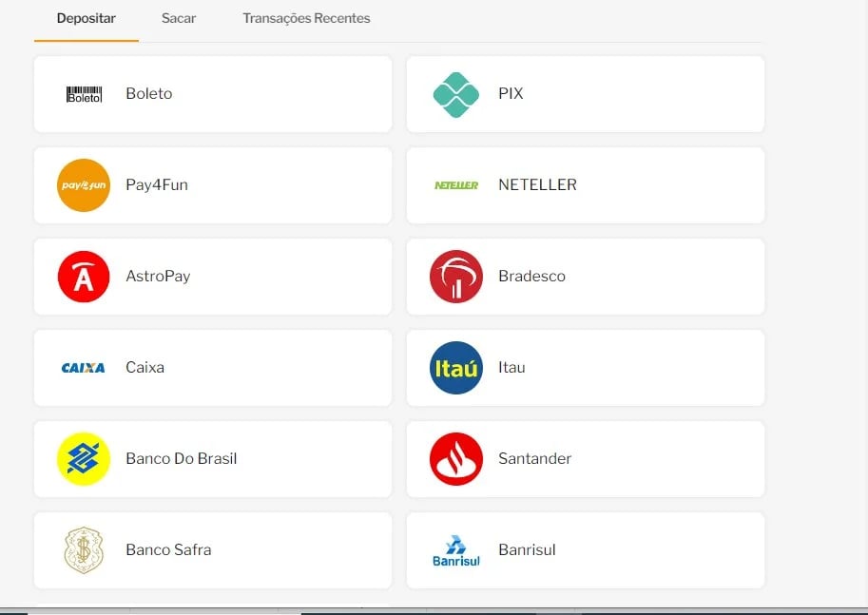
Task: Choose Pay4Fun deposit option label
Action: [x=157, y=185]
